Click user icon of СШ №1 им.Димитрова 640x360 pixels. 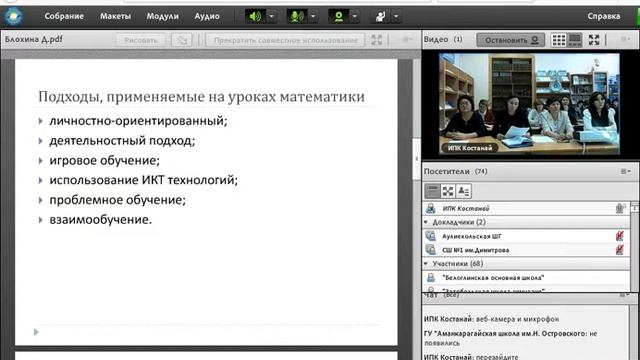pos(431,250)
